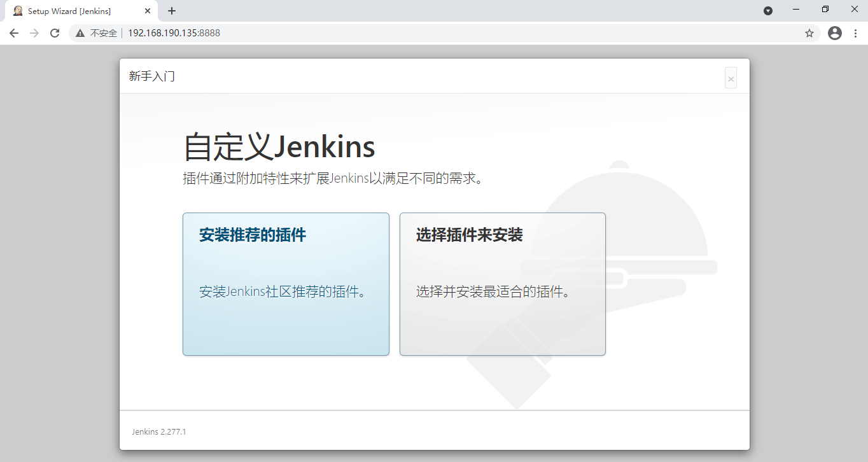This screenshot has width=868, height=462.
Task: Close the Setup Wizard [Jenkins] tab
Action: click(x=148, y=11)
